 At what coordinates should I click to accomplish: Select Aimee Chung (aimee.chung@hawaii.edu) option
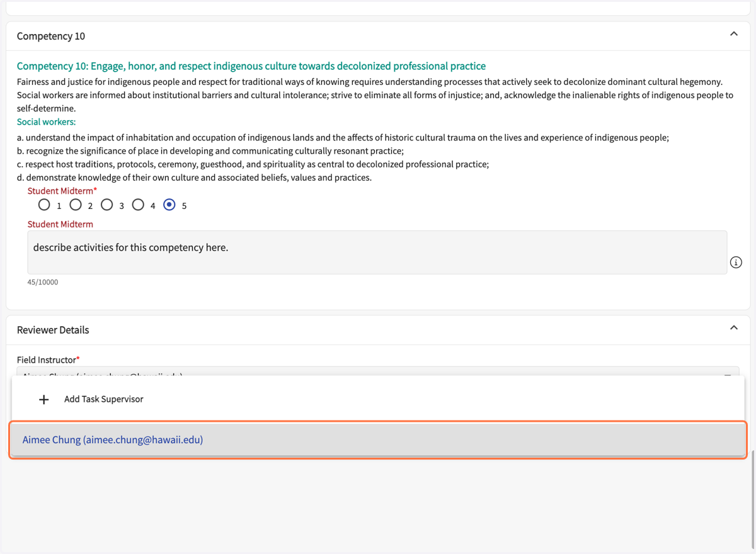click(x=378, y=440)
